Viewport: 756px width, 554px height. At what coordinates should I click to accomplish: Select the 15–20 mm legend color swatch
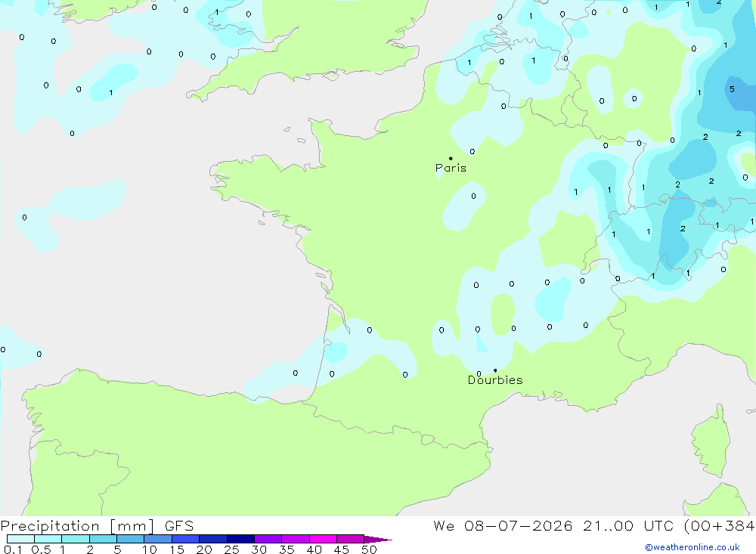click(x=186, y=539)
